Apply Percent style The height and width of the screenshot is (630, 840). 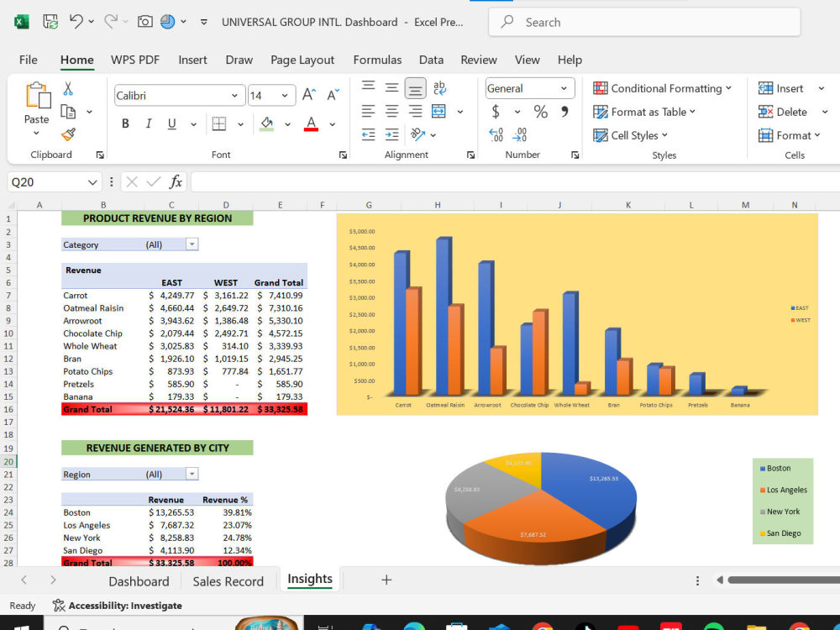[x=540, y=112]
